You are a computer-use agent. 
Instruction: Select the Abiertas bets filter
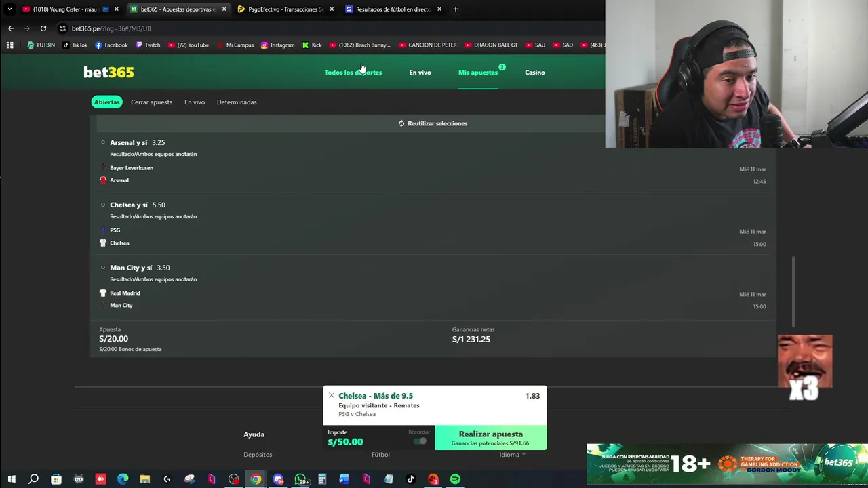(106, 102)
